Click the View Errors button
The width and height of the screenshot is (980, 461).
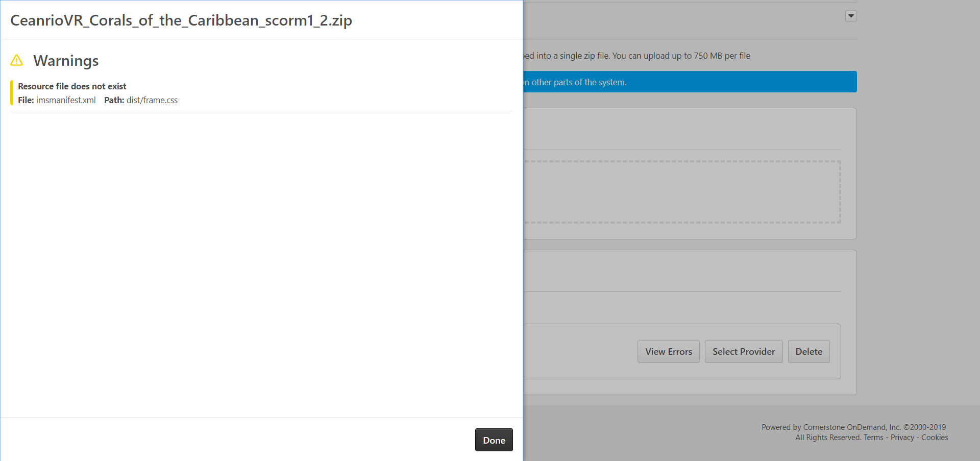(x=668, y=351)
